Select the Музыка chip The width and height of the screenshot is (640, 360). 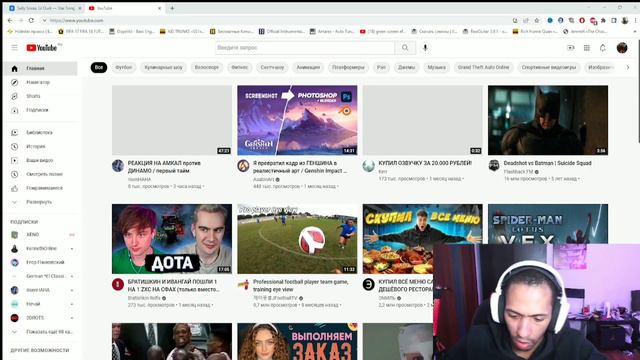pos(436,67)
